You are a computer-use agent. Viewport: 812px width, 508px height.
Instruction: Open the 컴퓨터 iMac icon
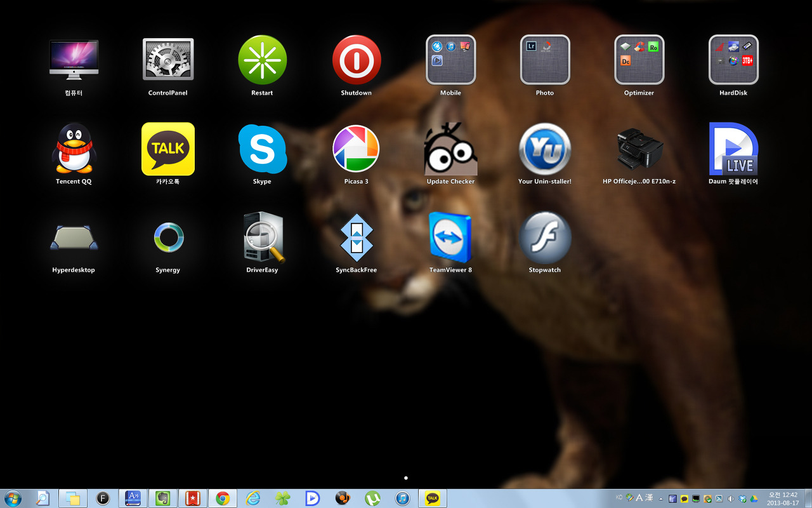click(74, 59)
